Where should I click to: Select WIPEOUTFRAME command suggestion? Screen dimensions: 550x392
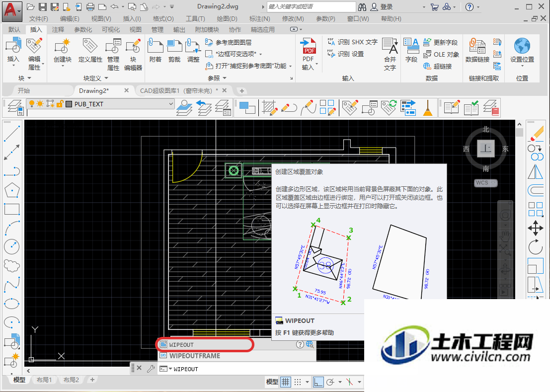coord(236,356)
